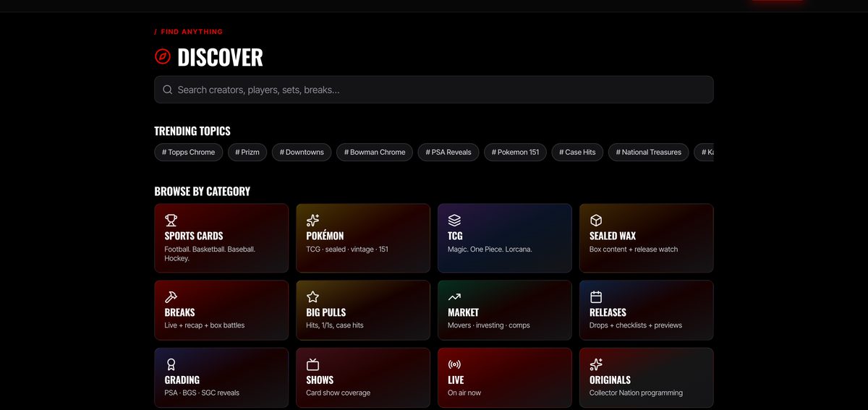Click 'Hits, 1/1s, case hits' text
The width and height of the screenshot is (868, 410).
point(335,325)
